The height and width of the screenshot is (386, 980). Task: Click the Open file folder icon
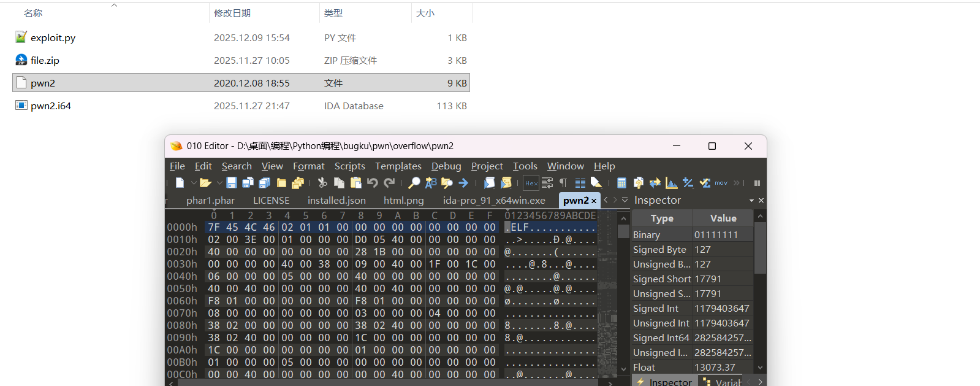[x=205, y=183]
